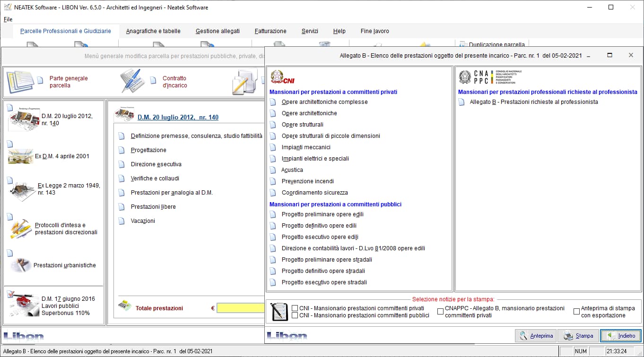The height and width of the screenshot is (357, 644).
Task: Click document icon next to Progetto preliminare opere edili
Action: coord(272,214)
